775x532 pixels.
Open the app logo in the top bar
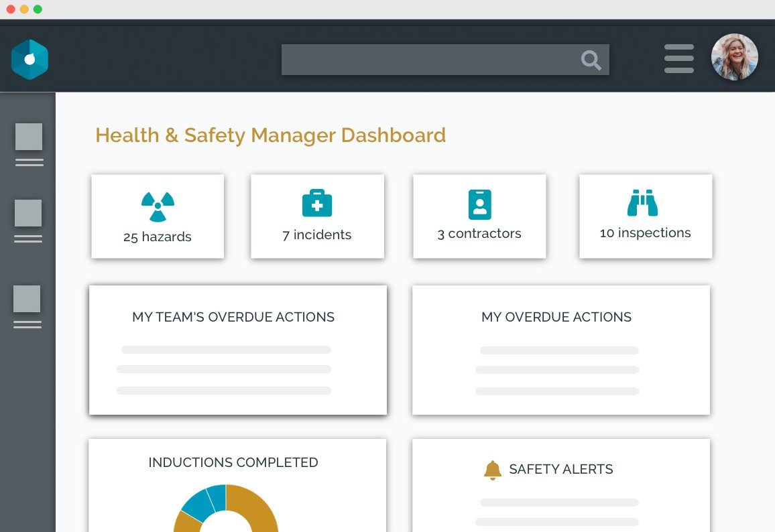tap(29, 59)
